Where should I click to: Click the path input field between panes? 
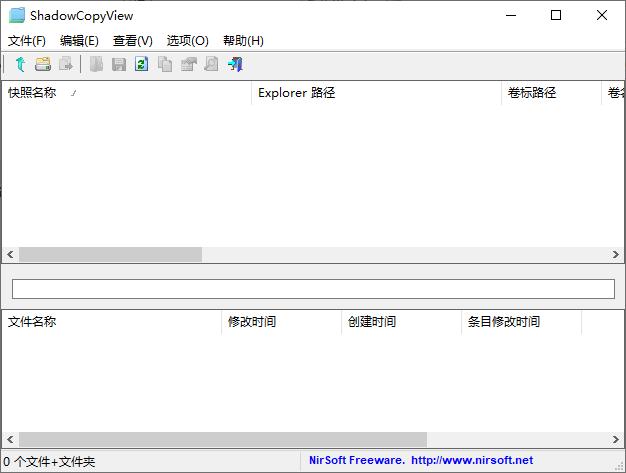coord(313,288)
